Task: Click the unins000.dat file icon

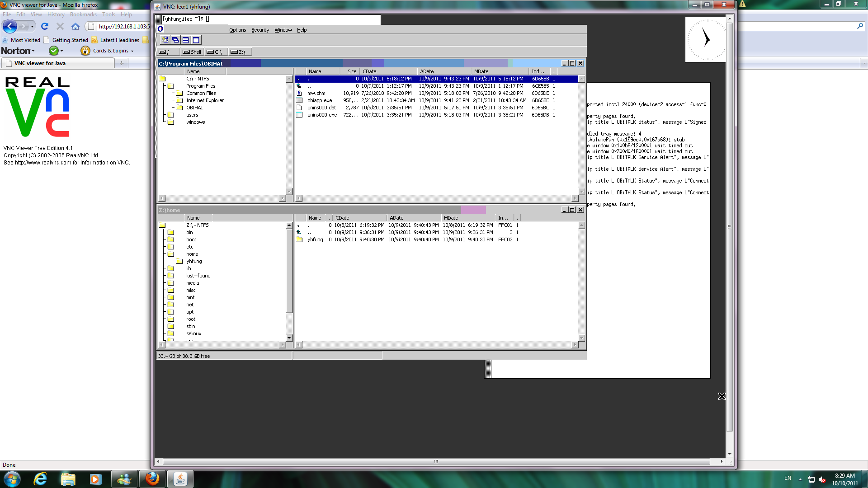Action: point(299,108)
